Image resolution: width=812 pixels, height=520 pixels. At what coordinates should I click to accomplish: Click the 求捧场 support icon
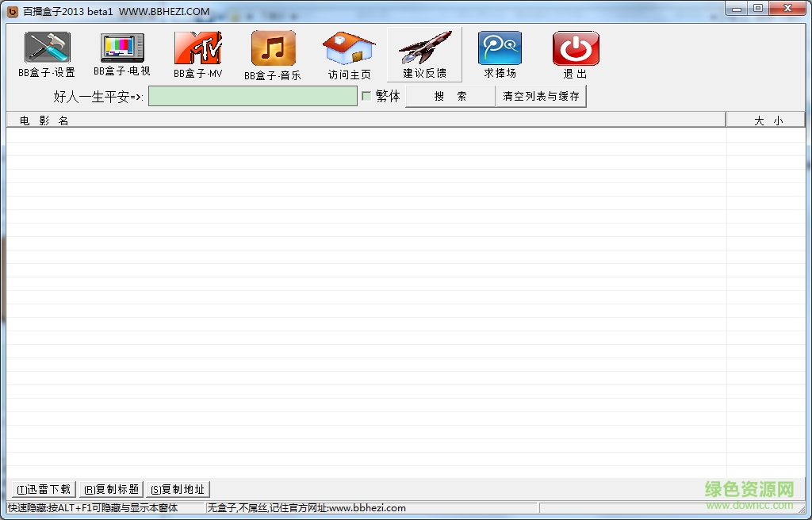point(499,54)
